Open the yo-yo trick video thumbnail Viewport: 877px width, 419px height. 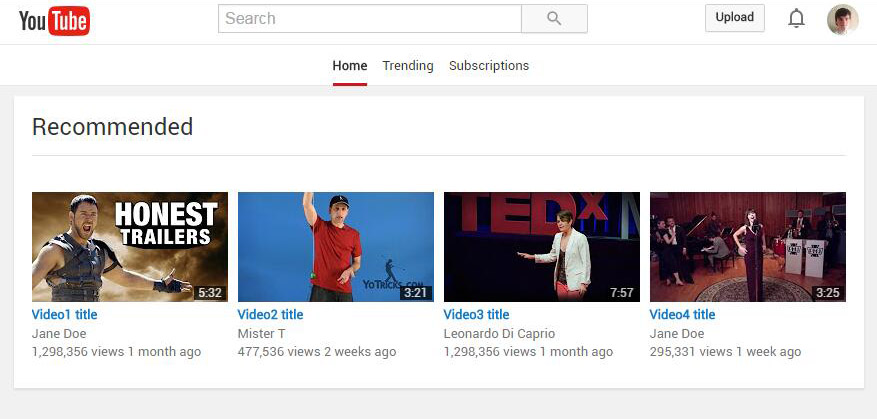click(x=336, y=247)
